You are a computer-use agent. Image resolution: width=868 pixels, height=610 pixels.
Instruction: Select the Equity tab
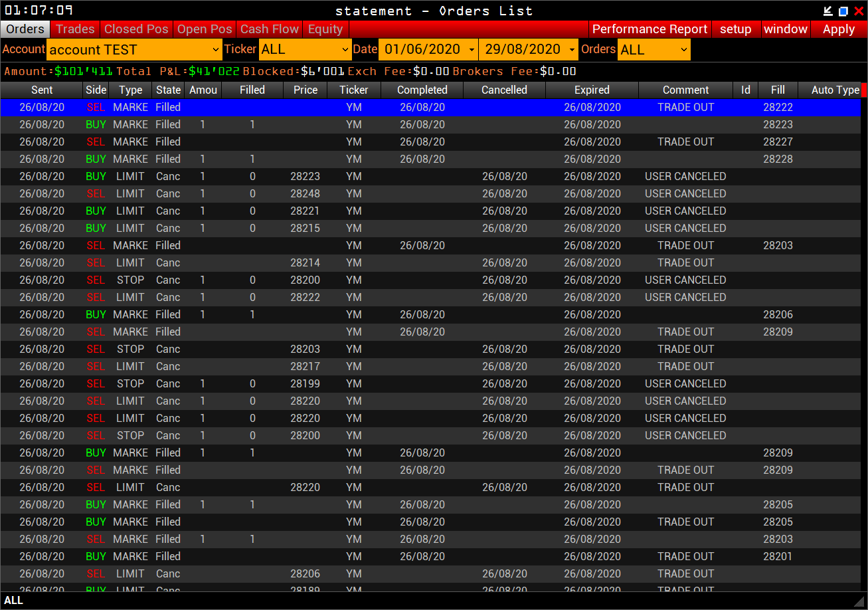(325, 29)
